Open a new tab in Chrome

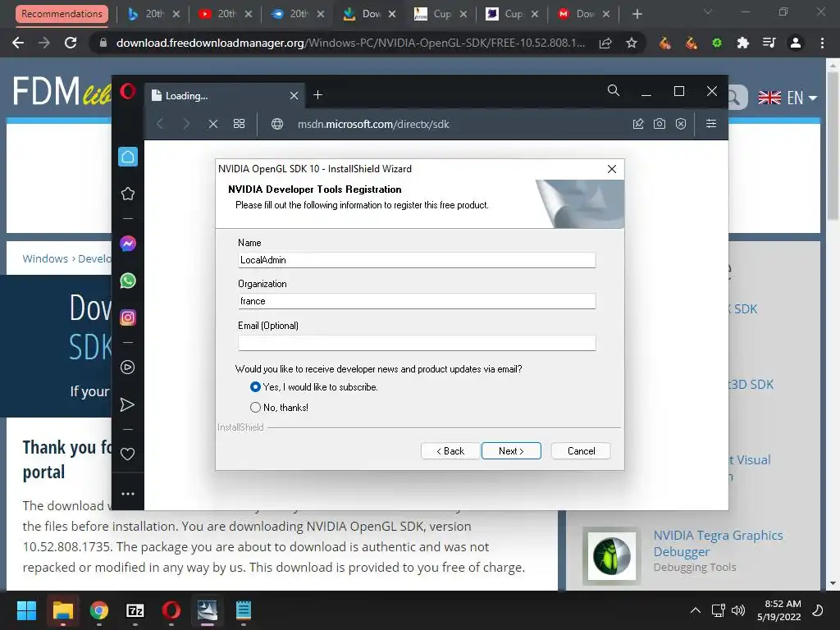point(637,14)
